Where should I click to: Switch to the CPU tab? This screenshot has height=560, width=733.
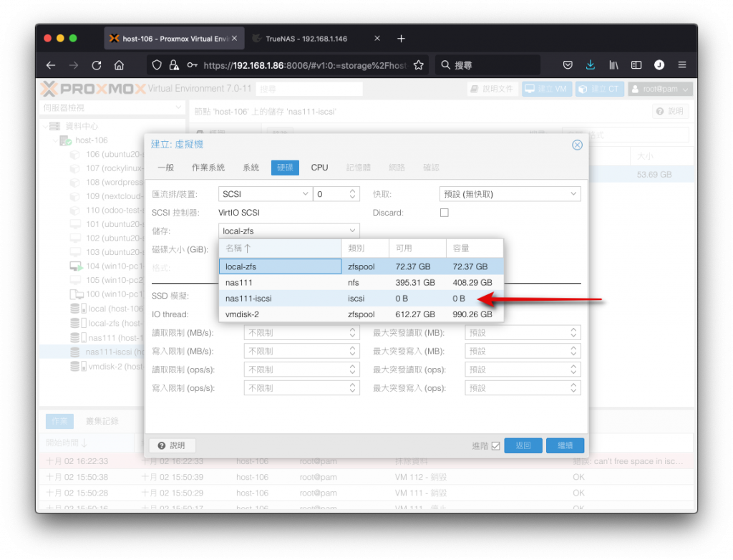pos(320,168)
